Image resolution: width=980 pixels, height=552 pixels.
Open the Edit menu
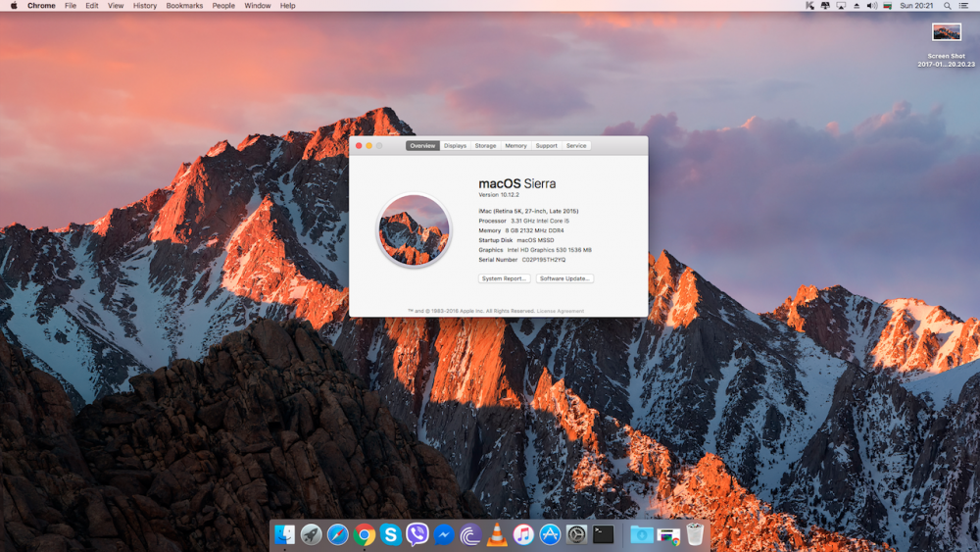tap(92, 6)
